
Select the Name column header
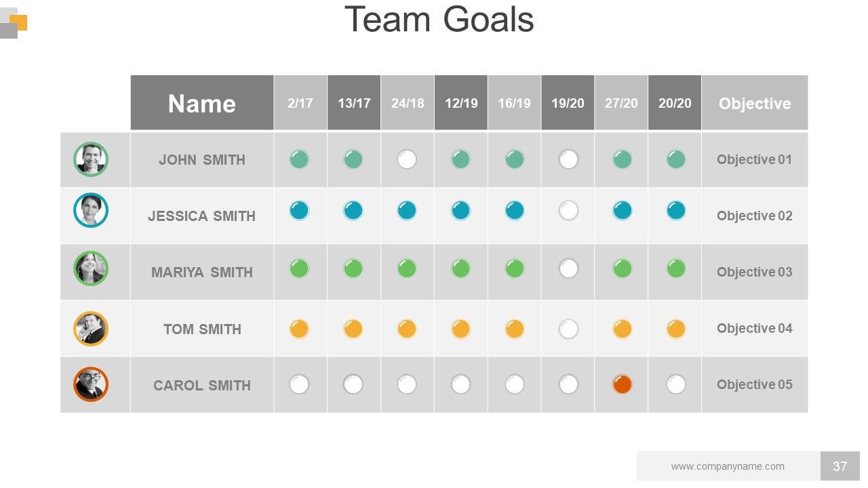click(x=202, y=103)
